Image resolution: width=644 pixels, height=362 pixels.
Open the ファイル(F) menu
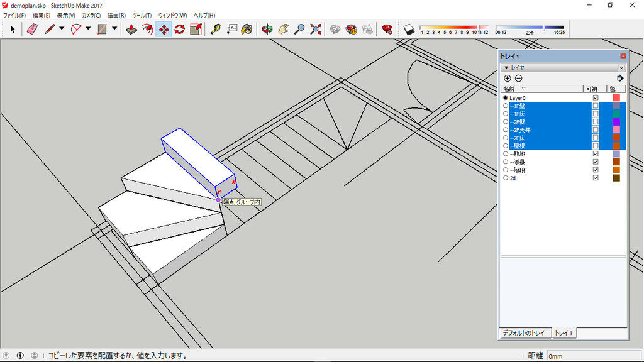point(14,16)
